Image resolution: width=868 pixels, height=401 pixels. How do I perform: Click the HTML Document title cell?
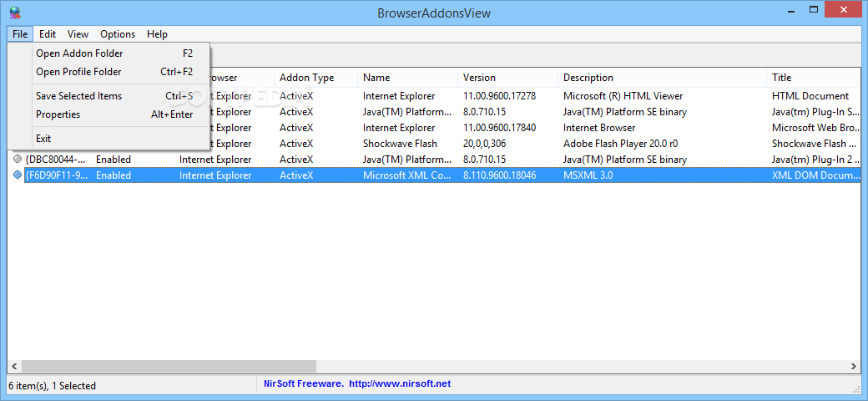click(x=810, y=96)
